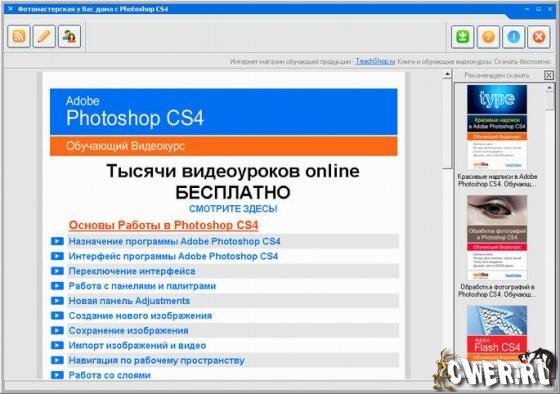
Task: Play icon beside 'Импорт изображений и видео'
Action: tap(57, 345)
